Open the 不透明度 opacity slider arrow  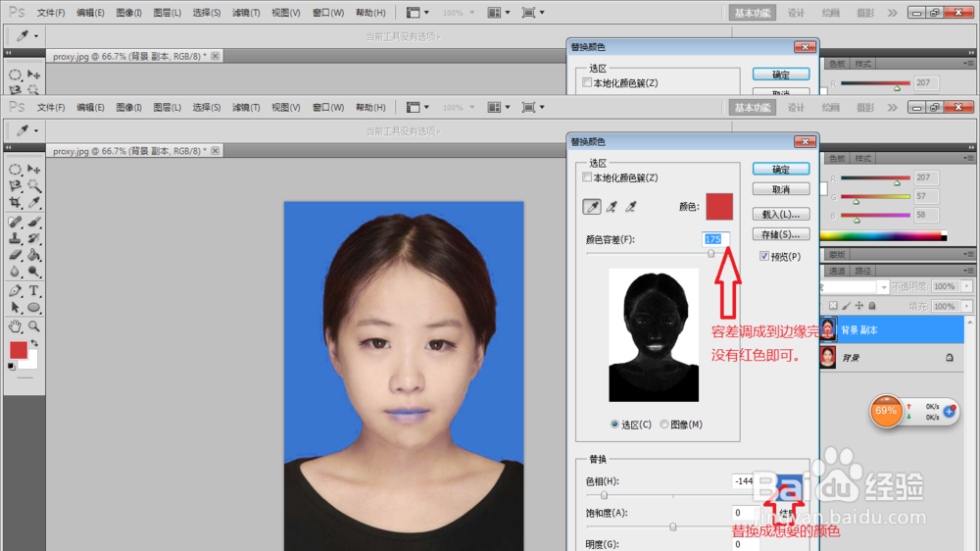(966, 286)
